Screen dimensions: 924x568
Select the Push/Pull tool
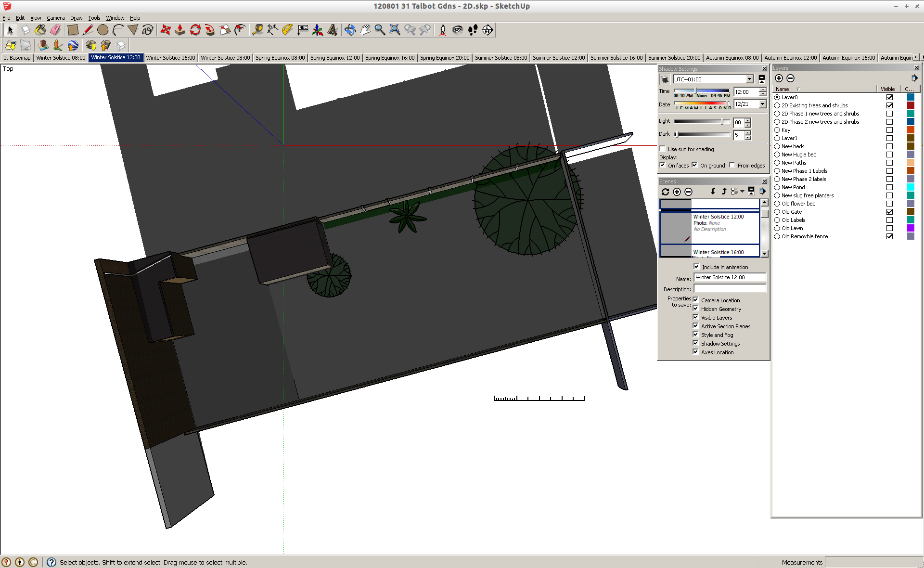pyautogui.click(x=180, y=30)
